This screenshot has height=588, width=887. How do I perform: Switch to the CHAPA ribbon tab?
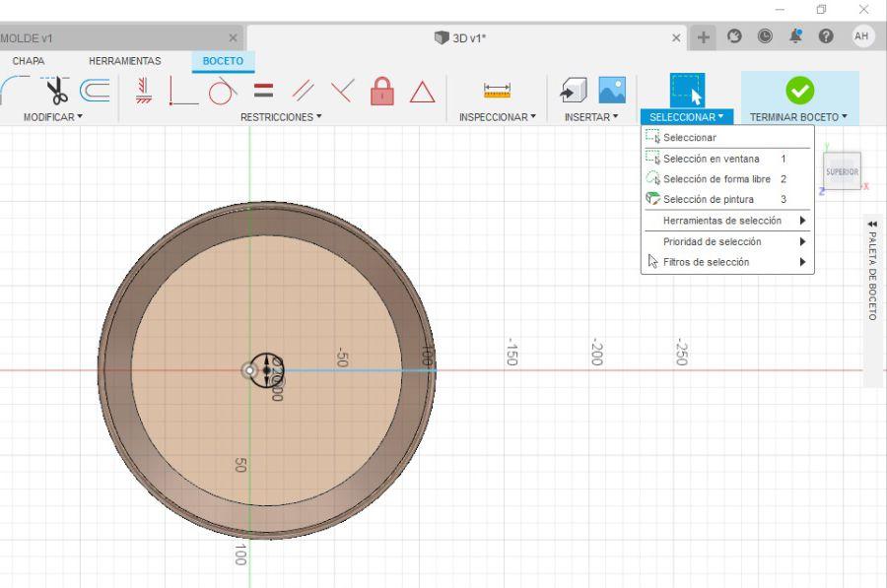pos(29,60)
